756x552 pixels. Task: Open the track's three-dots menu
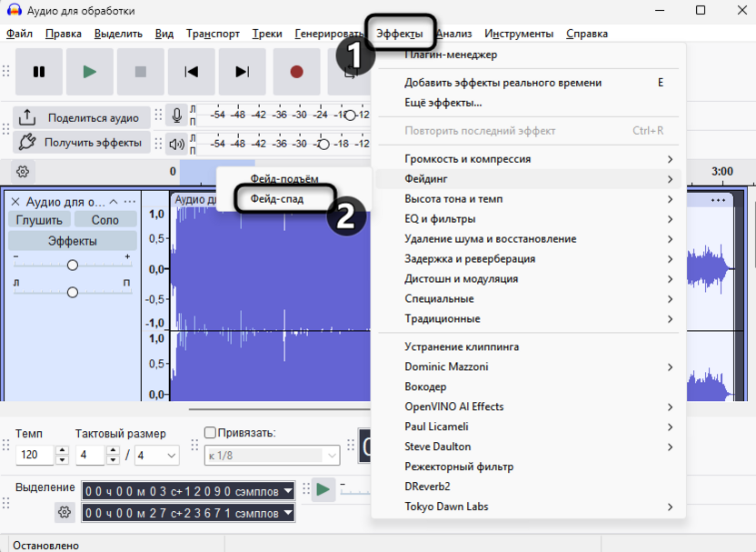tap(130, 202)
